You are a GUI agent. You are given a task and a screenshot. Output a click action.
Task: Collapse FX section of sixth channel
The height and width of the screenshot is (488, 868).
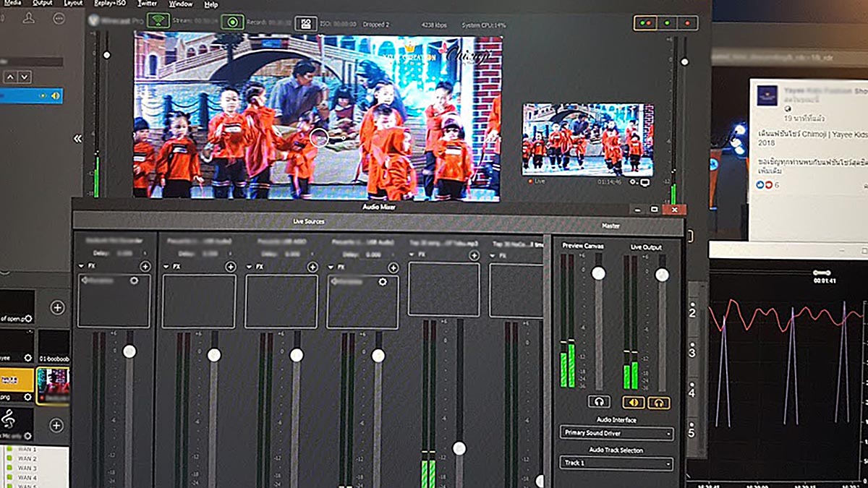coord(493,254)
